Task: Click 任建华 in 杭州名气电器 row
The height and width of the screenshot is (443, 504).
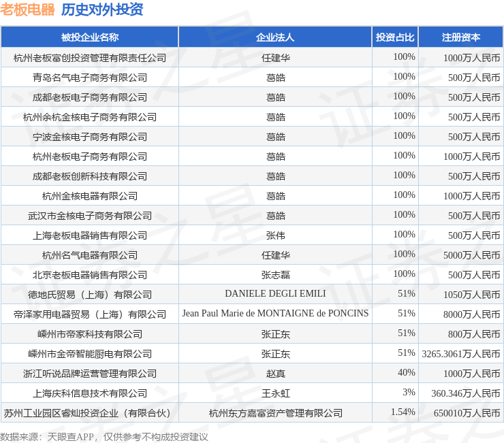Action: [275, 255]
